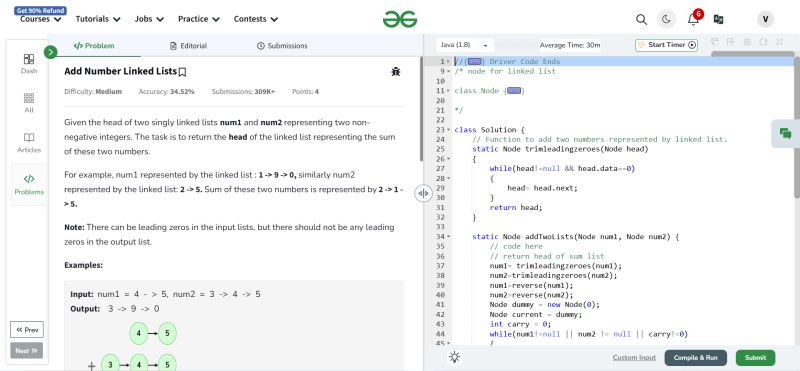Expand folded class Node on line 11
The height and width of the screenshot is (371, 800).
point(514,91)
